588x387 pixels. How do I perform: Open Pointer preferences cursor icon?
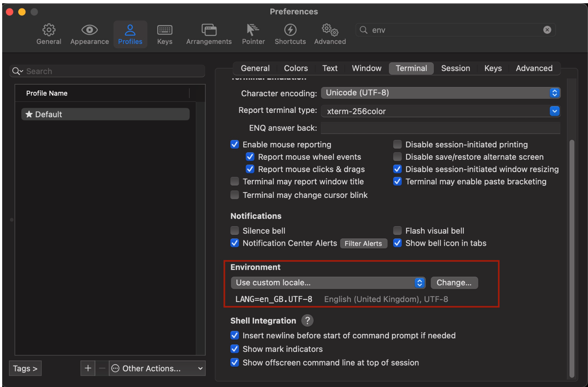pyautogui.click(x=253, y=30)
